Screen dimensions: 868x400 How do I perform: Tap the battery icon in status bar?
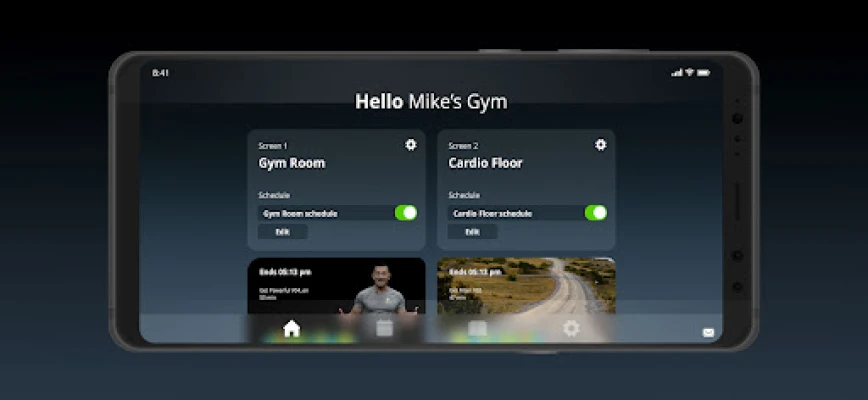tap(704, 72)
